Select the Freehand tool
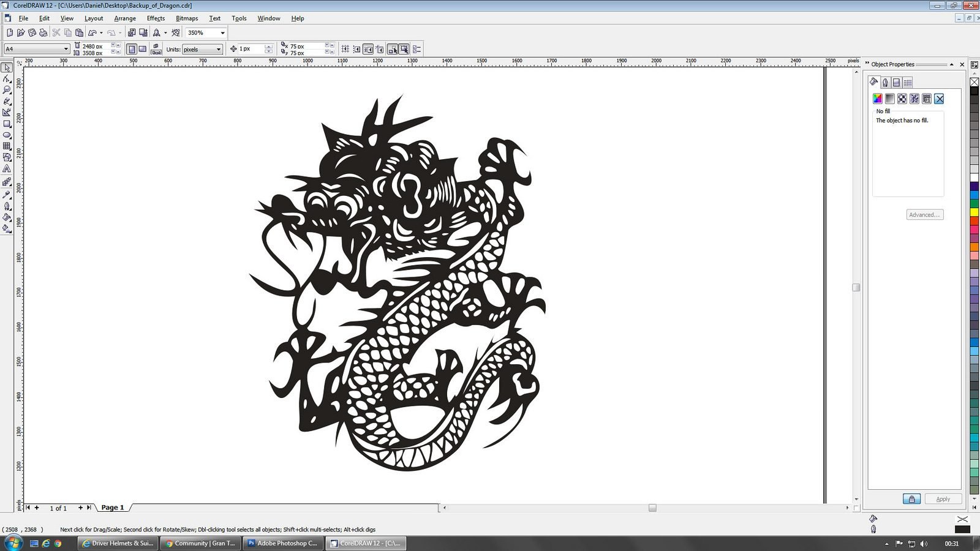This screenshot has height=551, width=980. [x=7, y=101]
